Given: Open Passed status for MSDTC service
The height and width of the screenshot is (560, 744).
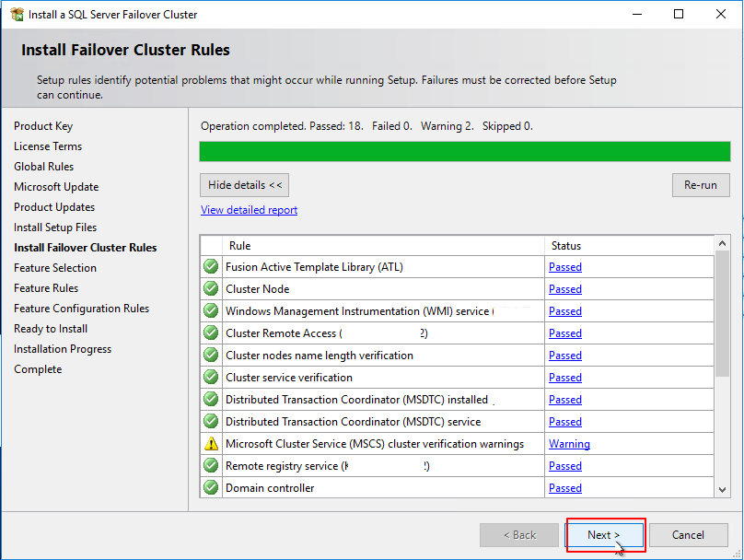Looking at the screenshot, I should (x=565, y=422).
